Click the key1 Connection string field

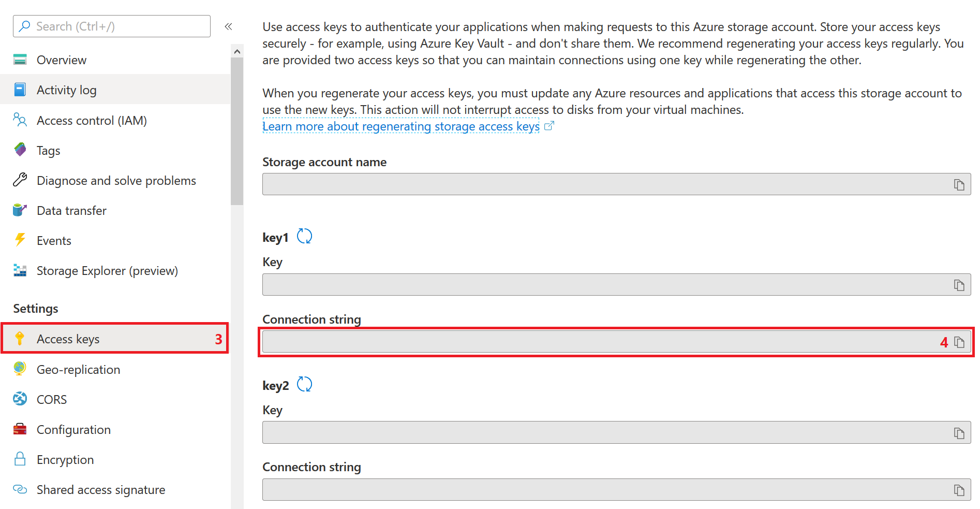[x=616, y=342]
